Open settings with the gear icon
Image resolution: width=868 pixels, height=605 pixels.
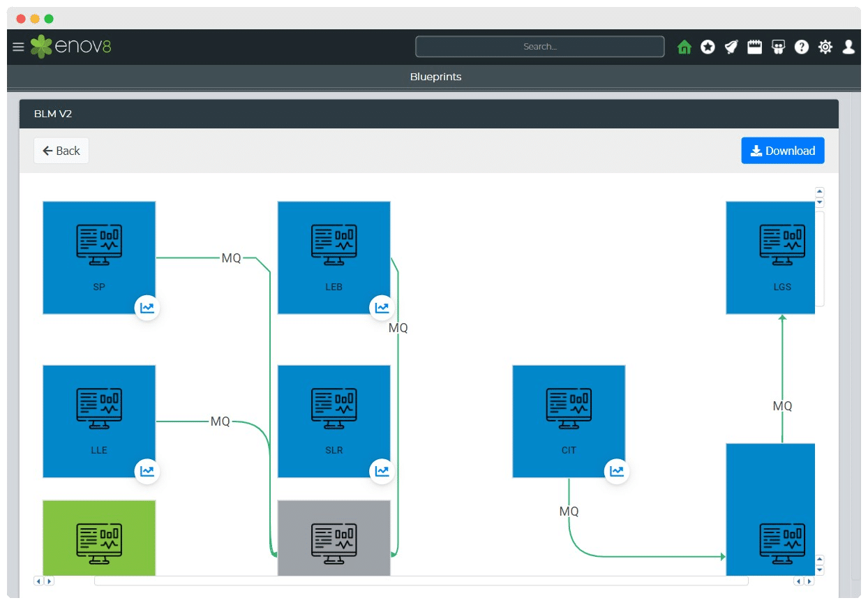pos(825,47)
